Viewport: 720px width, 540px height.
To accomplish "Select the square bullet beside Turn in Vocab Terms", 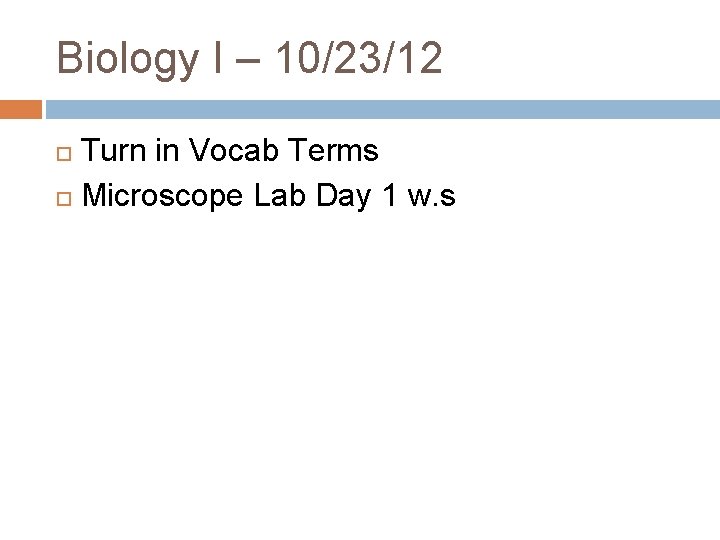I will 64,154.
